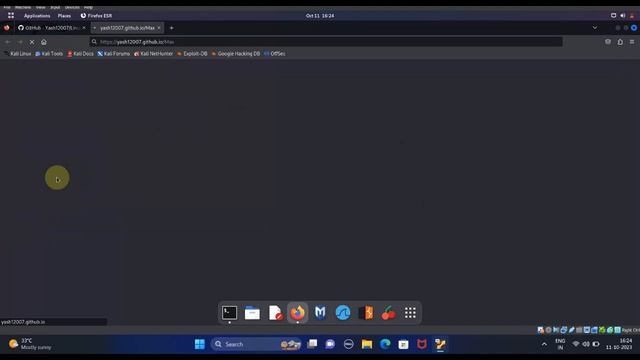Expand the list all tabs chevron
This screenshot has height=360, width=640.
(x=595, y=28)
